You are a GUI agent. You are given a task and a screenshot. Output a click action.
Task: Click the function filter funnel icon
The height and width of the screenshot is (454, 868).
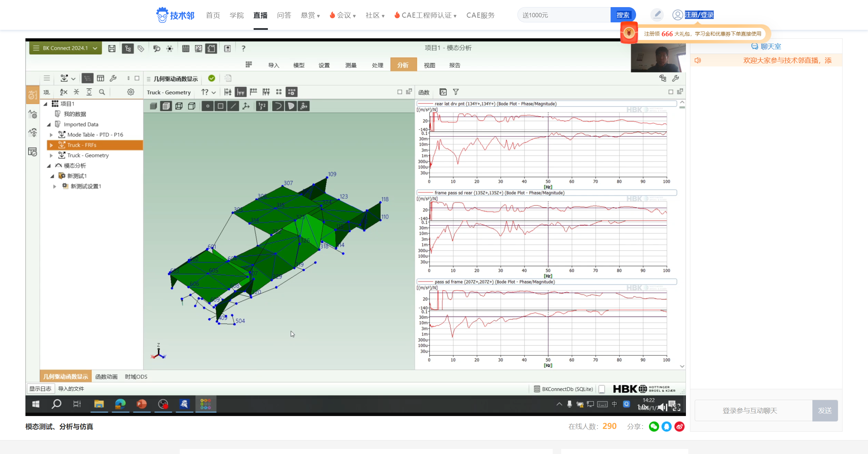click(456, 92)
